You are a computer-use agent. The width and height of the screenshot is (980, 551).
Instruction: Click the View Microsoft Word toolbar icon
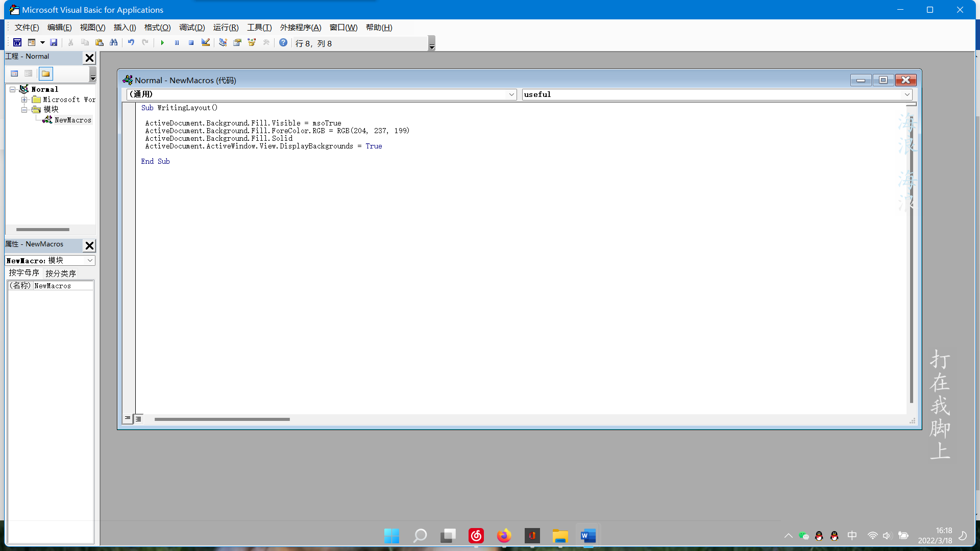17,43
